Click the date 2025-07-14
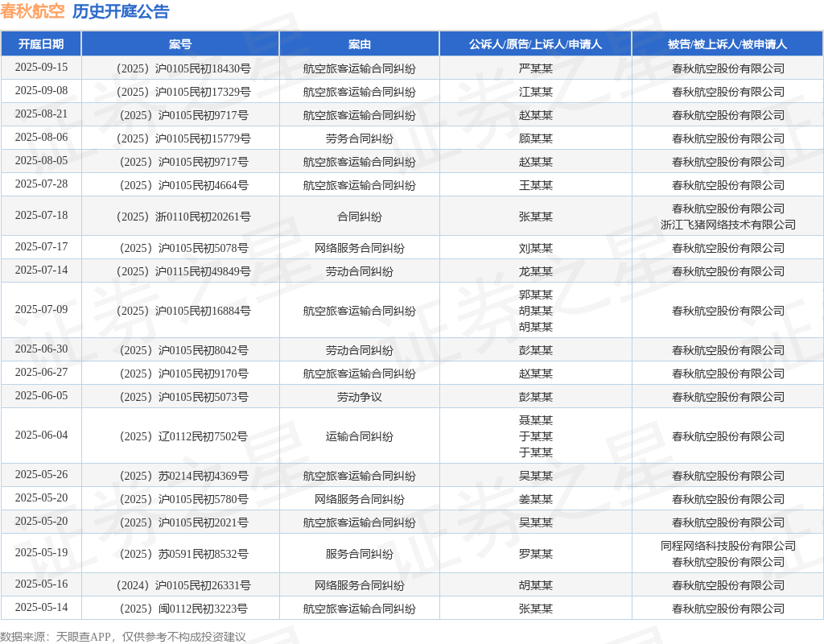This screenshot has height=644, width=824. (42, 270)
